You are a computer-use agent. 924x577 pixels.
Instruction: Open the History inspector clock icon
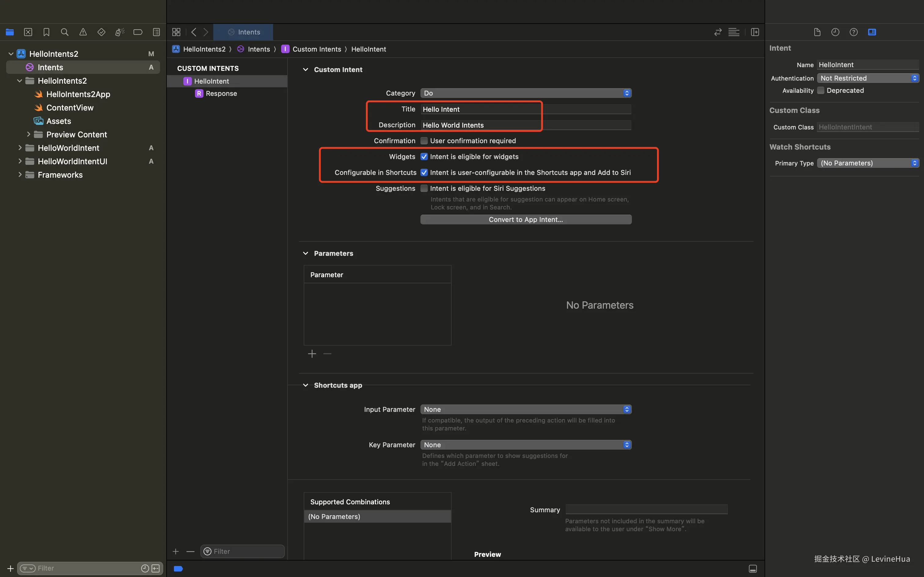835,32
